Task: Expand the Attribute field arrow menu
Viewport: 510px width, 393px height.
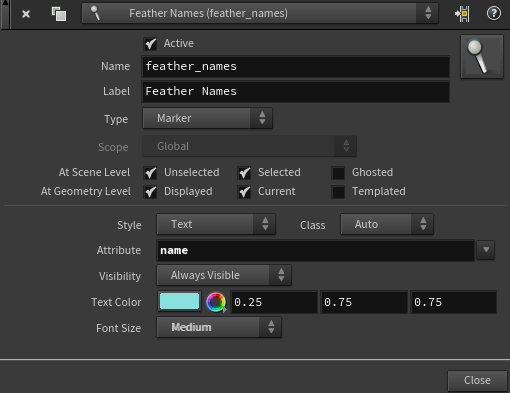Action: pos(486,250)
